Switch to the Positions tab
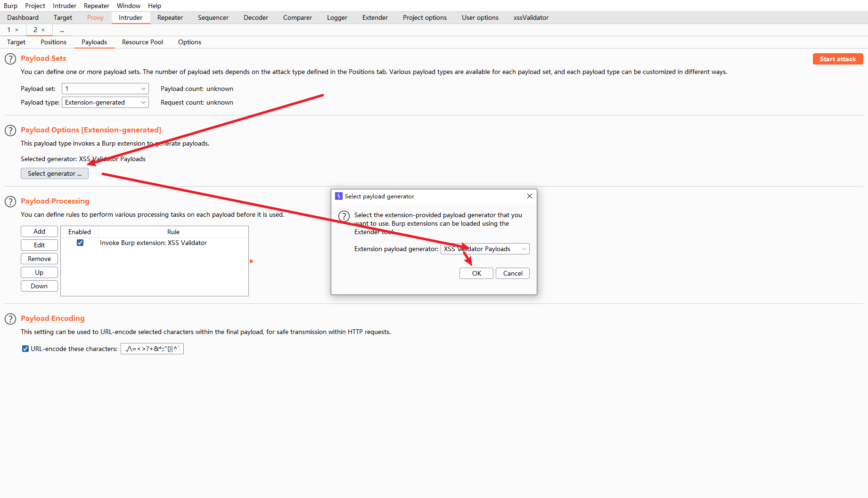 tap(53, 42)
